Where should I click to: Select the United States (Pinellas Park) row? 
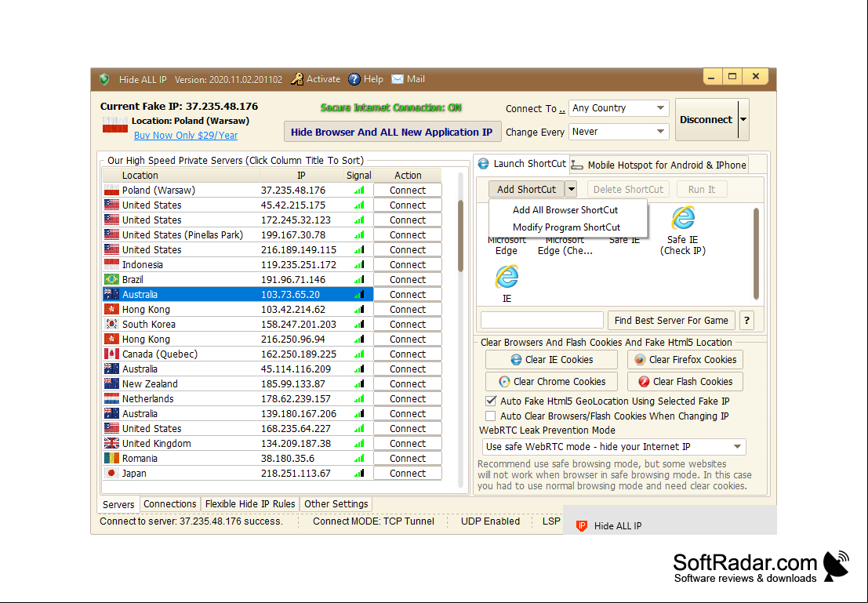pyautogui.click(x=238, y=234)
